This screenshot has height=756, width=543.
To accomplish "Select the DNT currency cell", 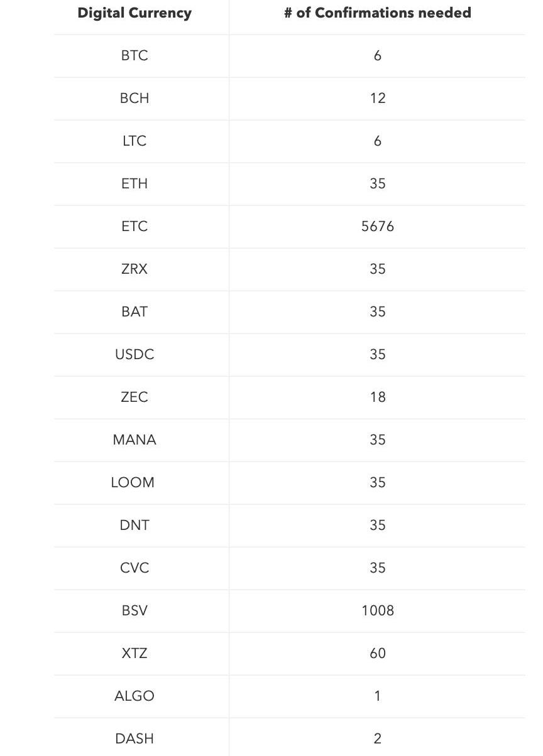I will pos(134,526).
